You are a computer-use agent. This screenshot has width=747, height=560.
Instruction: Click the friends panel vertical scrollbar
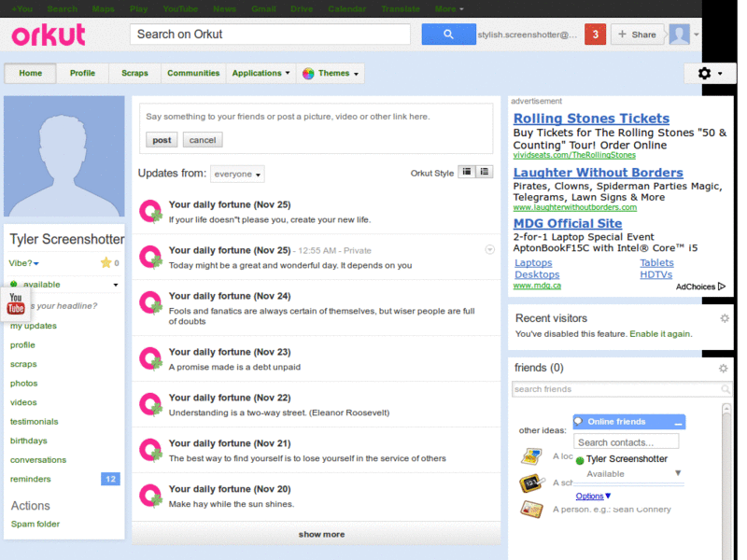tap(726, 481)
